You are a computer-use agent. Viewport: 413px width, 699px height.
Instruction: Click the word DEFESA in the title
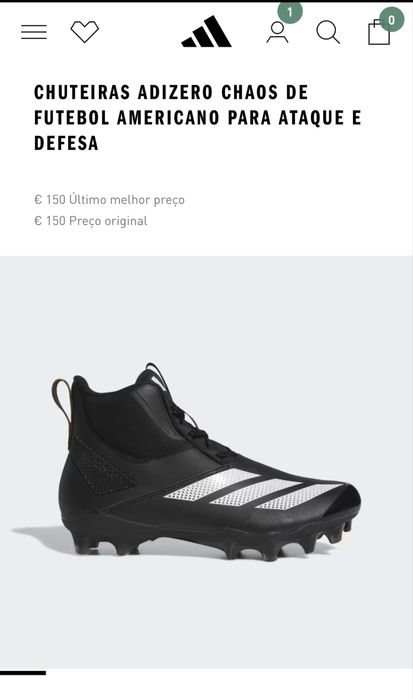[66, 144]
